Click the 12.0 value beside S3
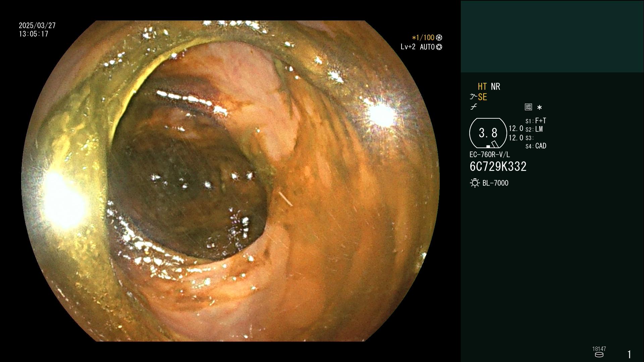Viewport: 644px width, 362px height. (x=516, y=138)
